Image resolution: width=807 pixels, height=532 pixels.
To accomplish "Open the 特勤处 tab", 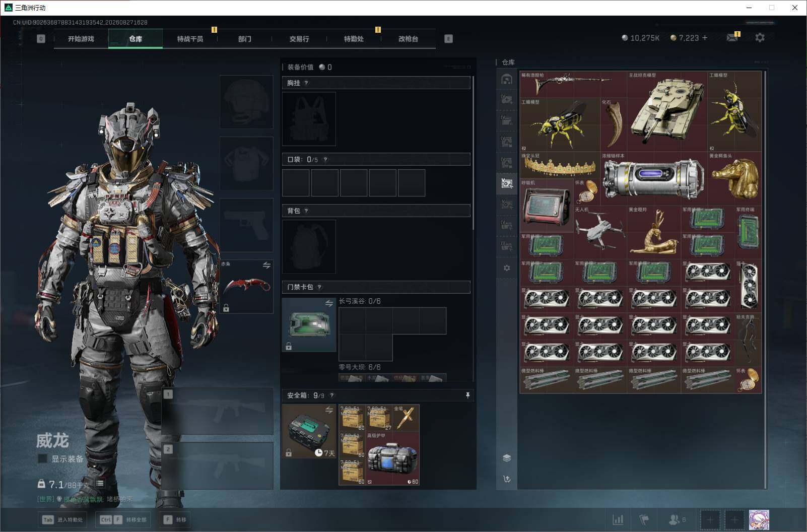I will pyautogui.click(x=354, y=39).
